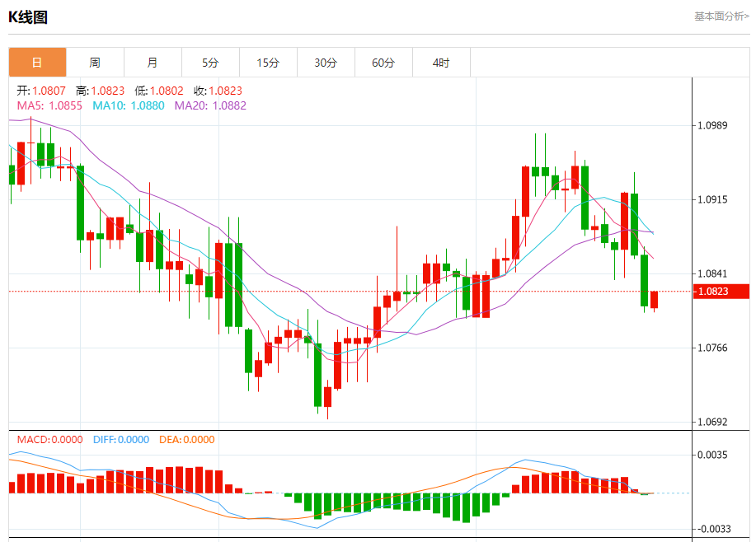Click the 低: 1.0802 low value
Image resolution: width=756 pixels, height=542 pixels.
(159, 91)
